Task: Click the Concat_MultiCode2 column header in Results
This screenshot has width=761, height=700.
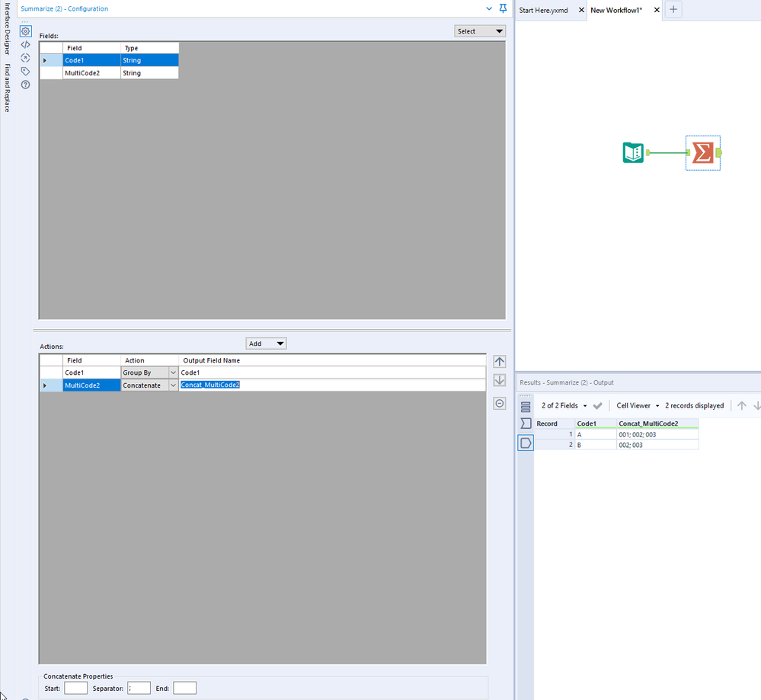Action: [657, 424]
